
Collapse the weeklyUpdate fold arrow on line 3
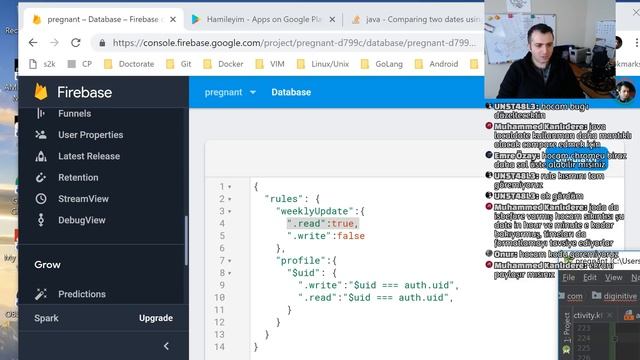tap(229, 211)
